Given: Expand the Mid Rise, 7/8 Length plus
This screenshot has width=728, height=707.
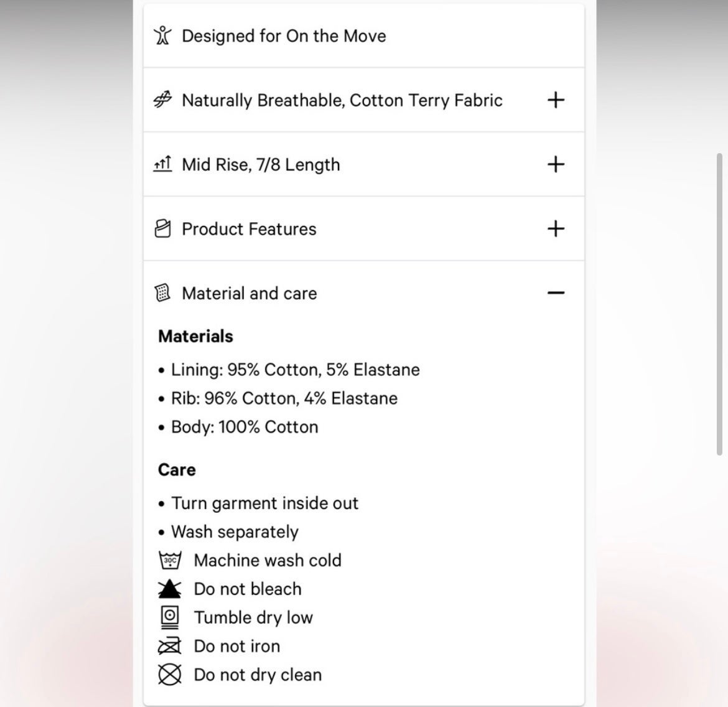Looking at the screenshot, I should point(556,164).
